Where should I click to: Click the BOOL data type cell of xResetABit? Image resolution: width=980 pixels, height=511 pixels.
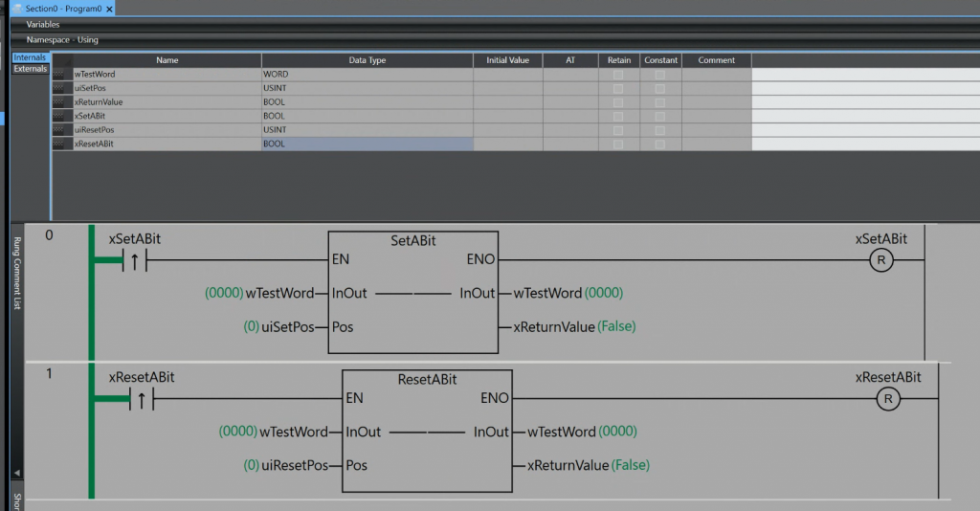pyautogui.click(x=367, y=144)
